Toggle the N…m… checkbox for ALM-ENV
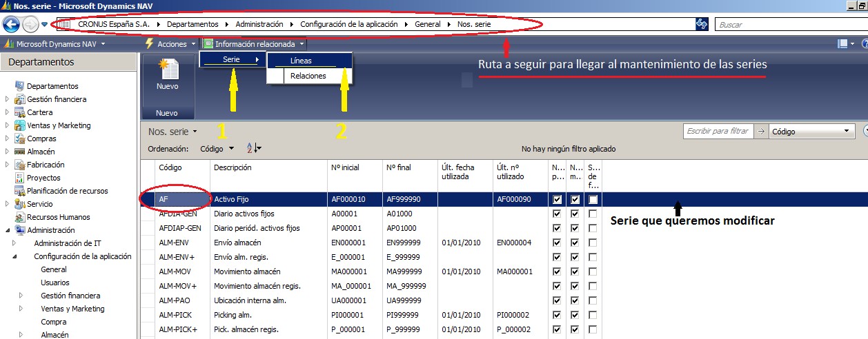Viewport: 868px width, 339px height. (575, 243)
